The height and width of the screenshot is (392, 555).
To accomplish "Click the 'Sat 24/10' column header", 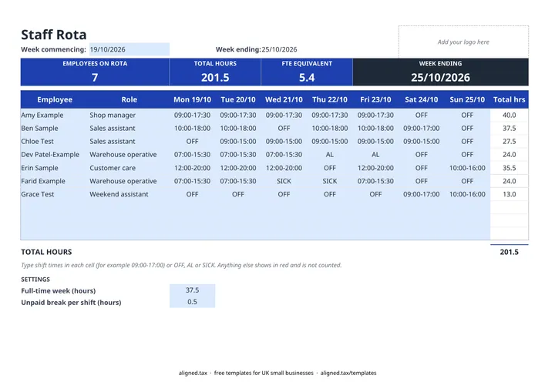I will click(422, 100).
